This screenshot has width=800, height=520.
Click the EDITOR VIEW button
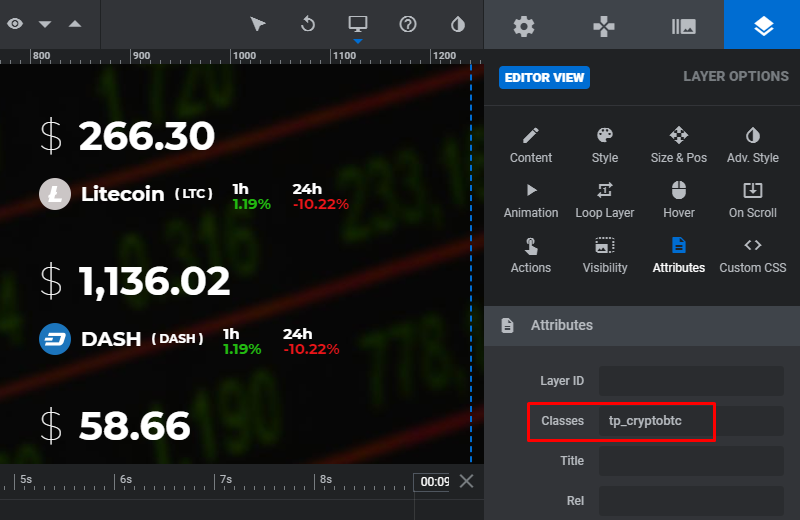[x=544, y=78]
